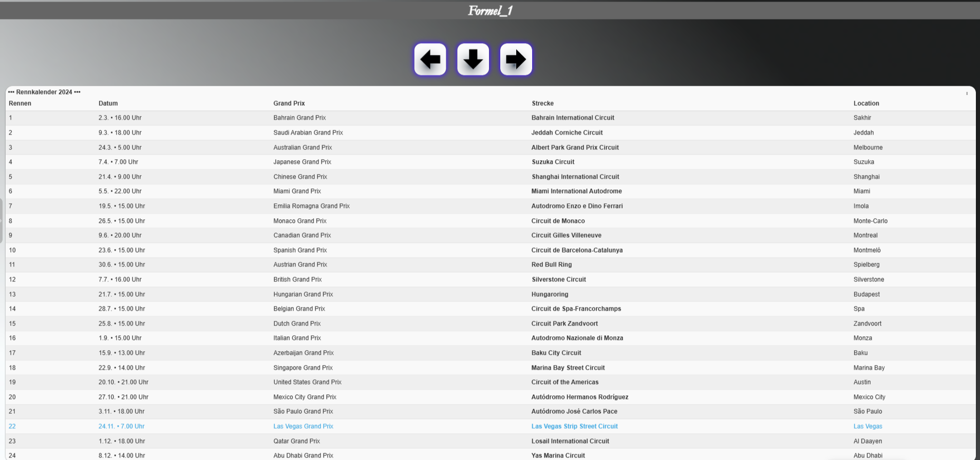
Task: Click the Losail International Circuit cell
Action: 570,441
